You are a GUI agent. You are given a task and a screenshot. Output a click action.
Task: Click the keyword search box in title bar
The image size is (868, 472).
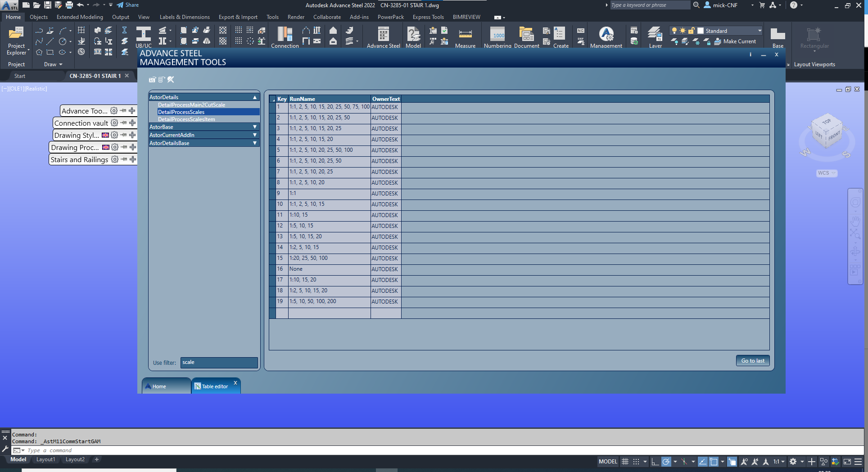tap(650, 5)
